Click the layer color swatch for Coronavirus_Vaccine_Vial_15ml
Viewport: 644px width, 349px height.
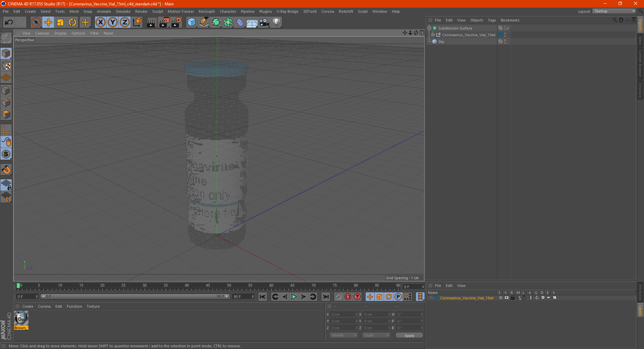436,298
